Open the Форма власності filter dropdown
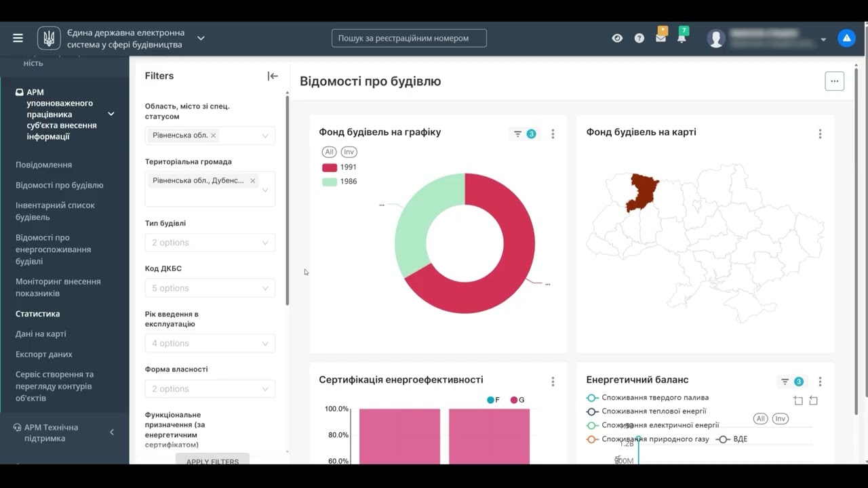Viewport: 868px width, 488px height. click(x=210, y=389)
